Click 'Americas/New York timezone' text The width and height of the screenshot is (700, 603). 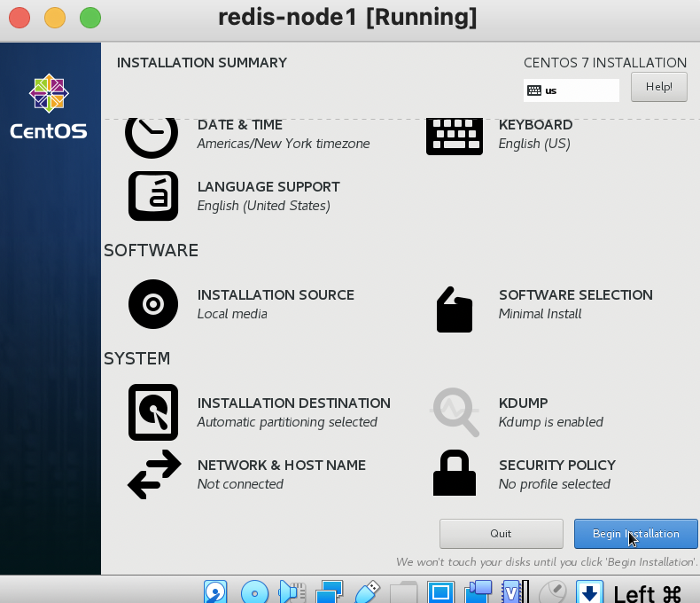284,144
